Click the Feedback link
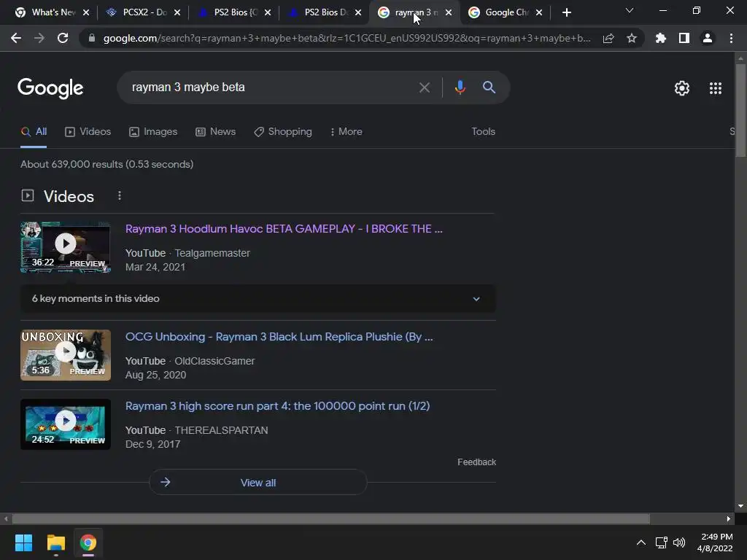The width and height of the screenshot is (747, 560). click(x=476, y=462)
